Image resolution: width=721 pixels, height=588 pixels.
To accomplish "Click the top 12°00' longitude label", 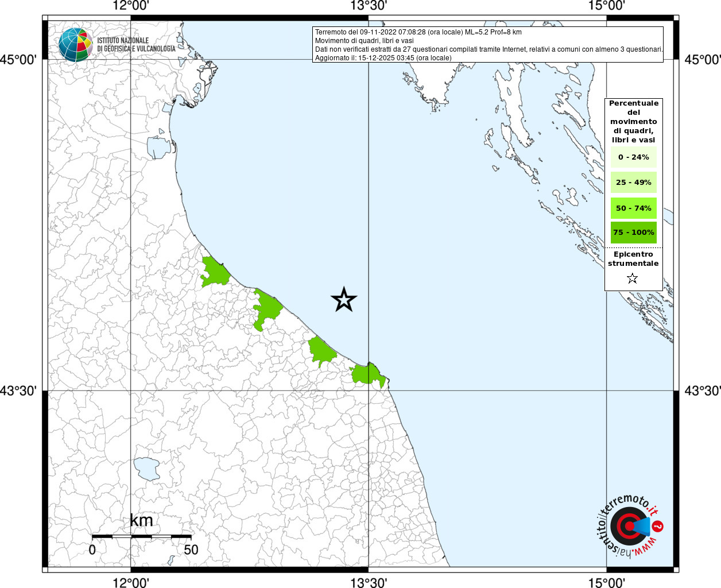I will [x=131, y=6].
